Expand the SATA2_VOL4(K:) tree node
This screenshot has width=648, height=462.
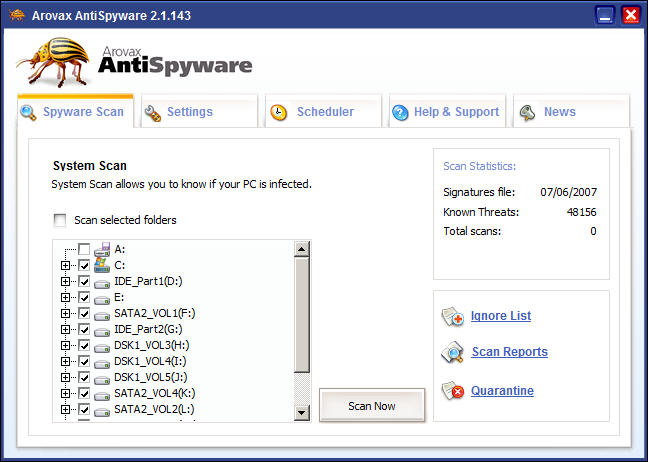point(65,393)
